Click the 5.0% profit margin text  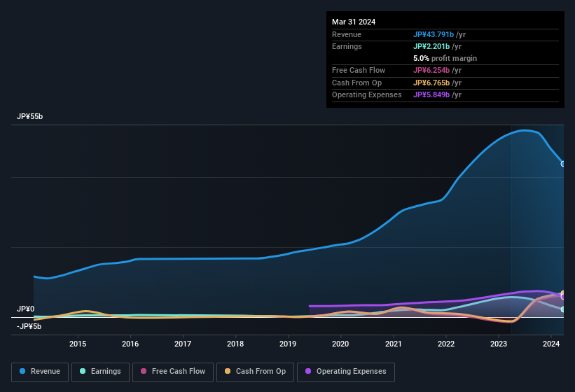pyautogui.click(x=445, y=58)
